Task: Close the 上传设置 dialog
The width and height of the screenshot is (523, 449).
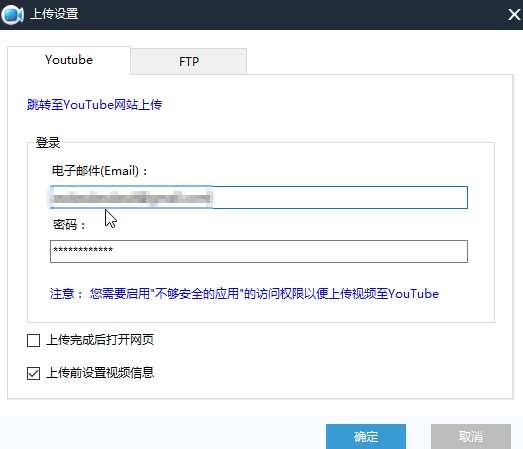Action: point(514,14)
